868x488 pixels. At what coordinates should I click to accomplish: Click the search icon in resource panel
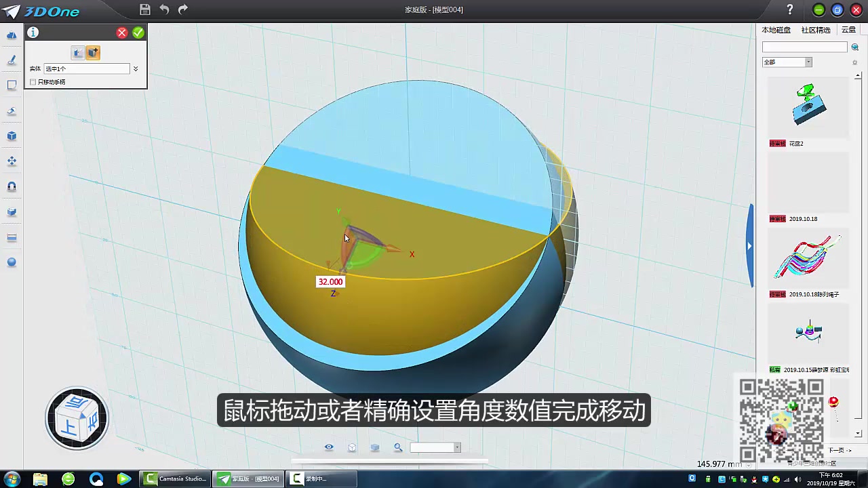(855, 47)
